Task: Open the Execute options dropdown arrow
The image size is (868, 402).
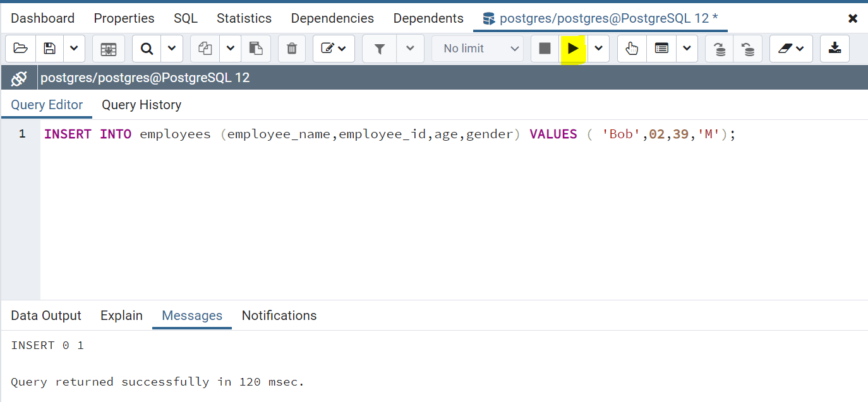Action: tap(598, 49)
